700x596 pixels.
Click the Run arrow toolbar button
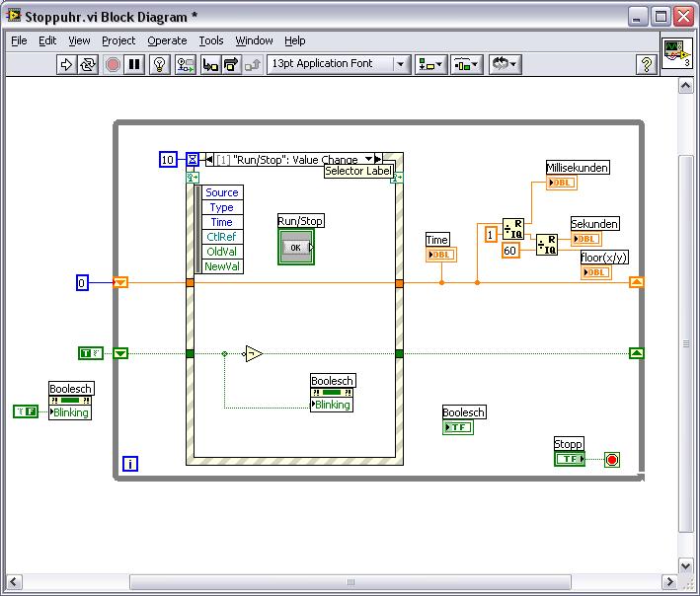[x=67, y=64]
